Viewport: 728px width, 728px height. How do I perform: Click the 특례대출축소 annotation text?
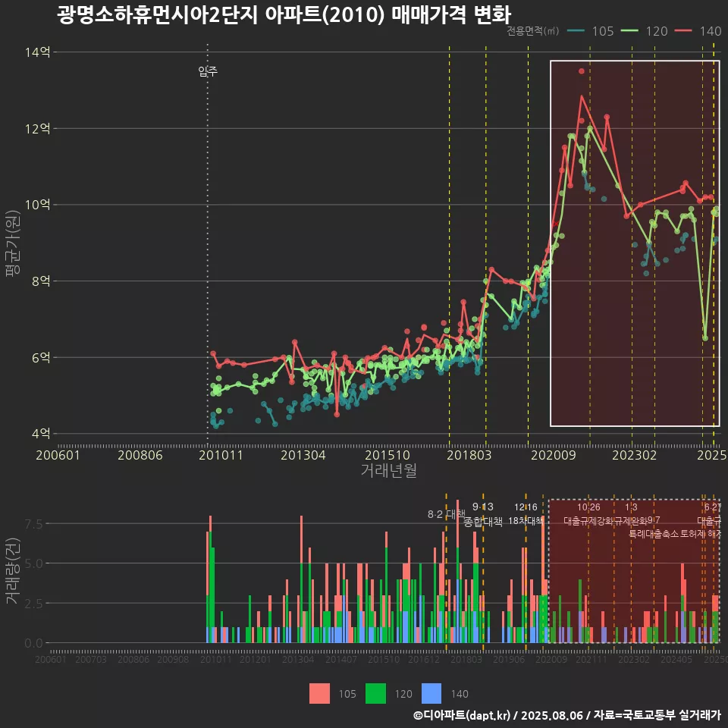(654, 534)
